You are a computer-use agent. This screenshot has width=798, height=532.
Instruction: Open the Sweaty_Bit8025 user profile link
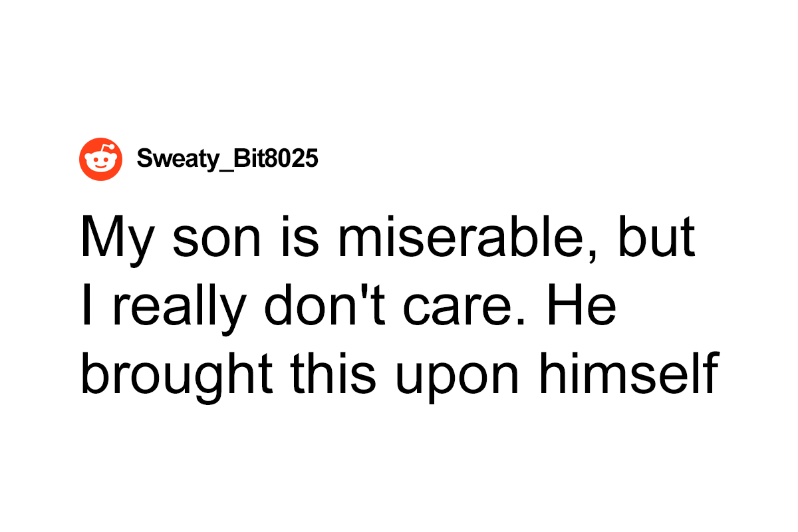[227, 159]
